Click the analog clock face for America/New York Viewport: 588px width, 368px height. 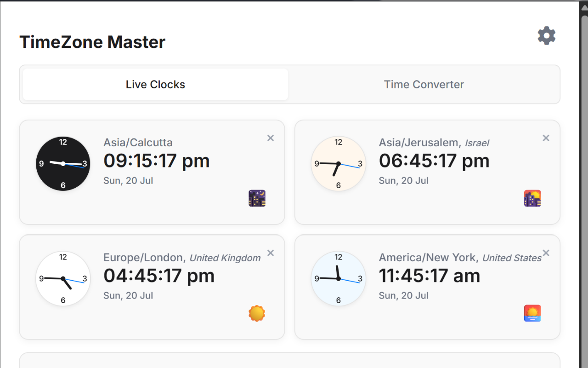pos(339,278)
